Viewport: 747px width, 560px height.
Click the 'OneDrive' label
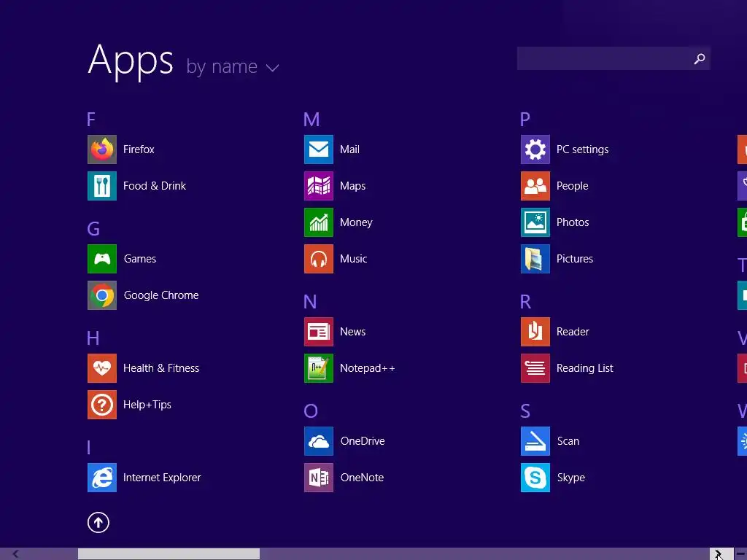363,441
